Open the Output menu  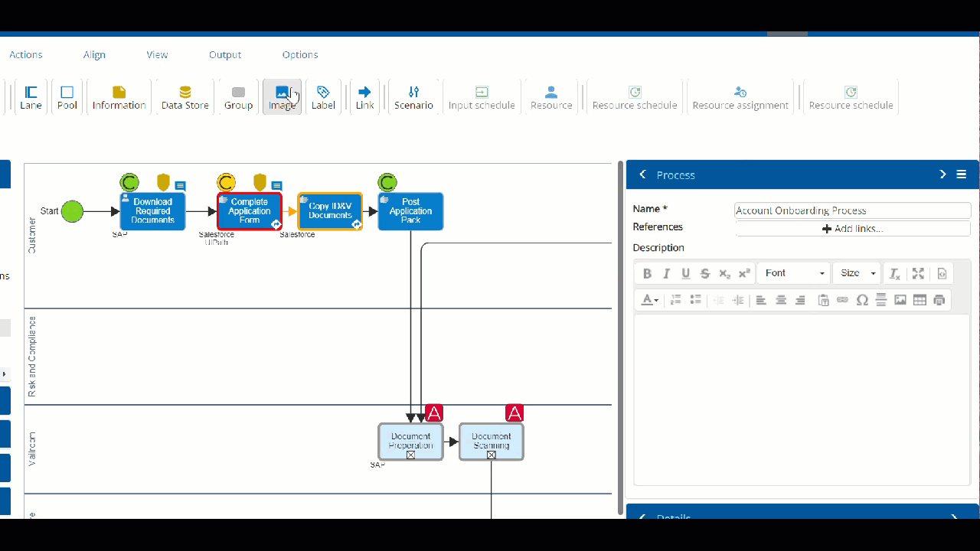[225, 55]
